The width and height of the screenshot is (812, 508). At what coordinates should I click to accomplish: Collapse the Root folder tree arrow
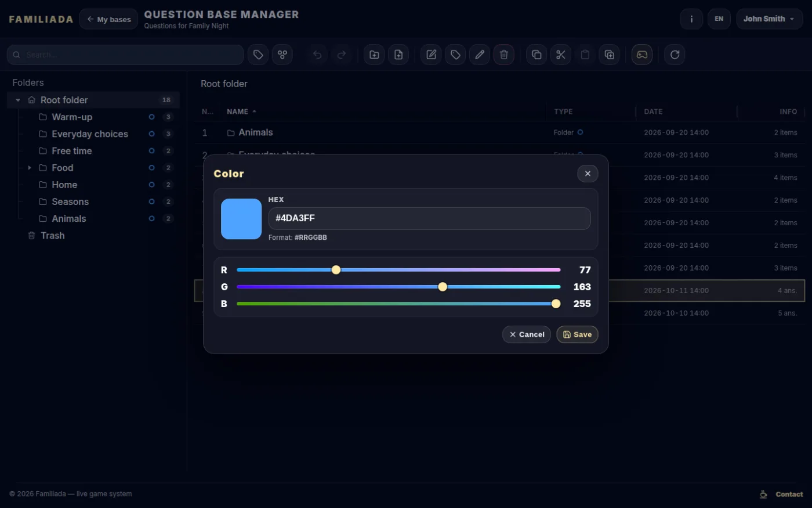(18, 100)
